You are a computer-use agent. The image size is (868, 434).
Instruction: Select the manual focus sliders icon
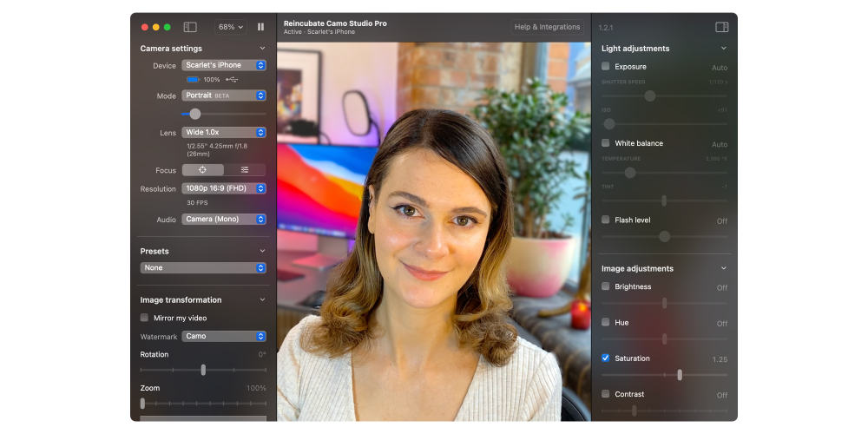click(x=245, y=170)
